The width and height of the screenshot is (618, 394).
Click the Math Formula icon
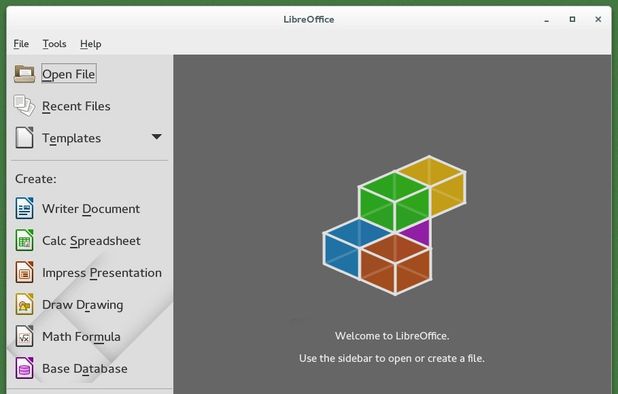pos(24,336)
